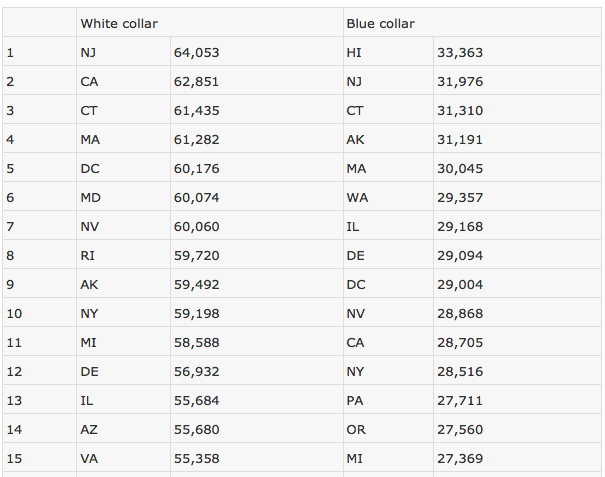Select row number 15 cell
The width and height of the screenshot is (605, 477).
pyautogui.click(x=39, y=457)
